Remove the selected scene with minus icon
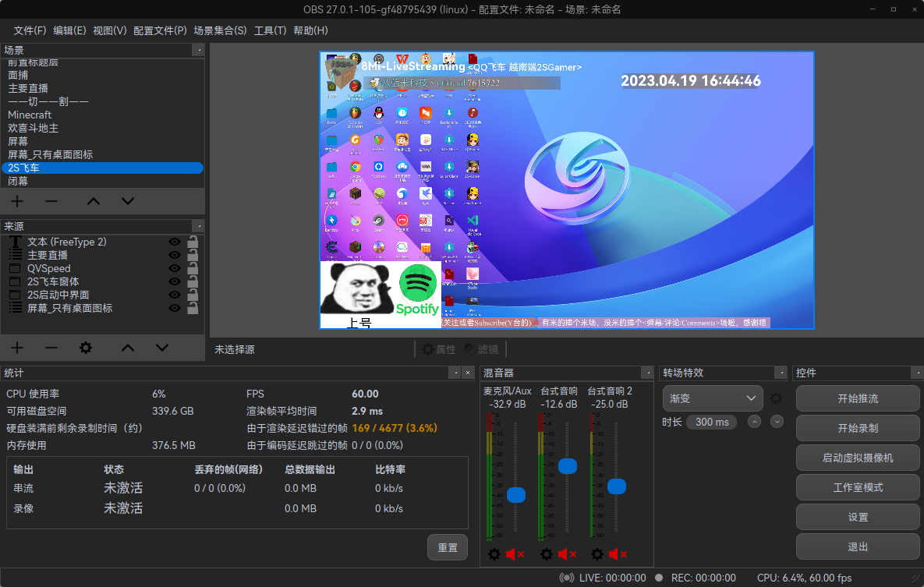Image resolution: width=924 pixels, height=587 pixels. tap(51, 201)
